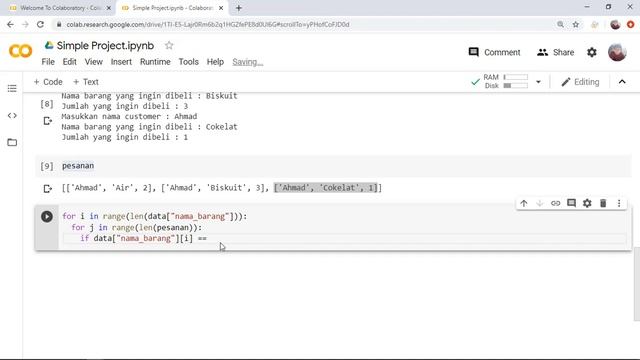Run the for-loop code cell
The height and width of the screenshot is (360, 640).
47,216
